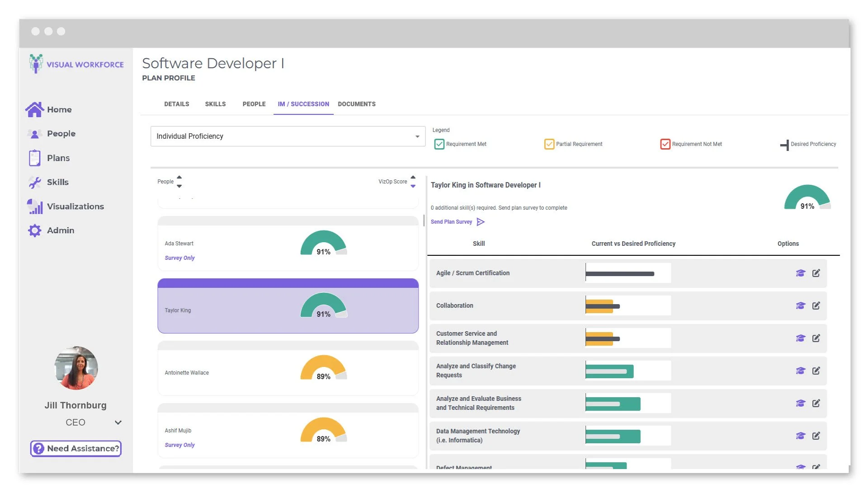Expand the Jill Thornburg CEO user chevron
The height and width of the screenshot is (493, 868).
[x=118, y=423]
